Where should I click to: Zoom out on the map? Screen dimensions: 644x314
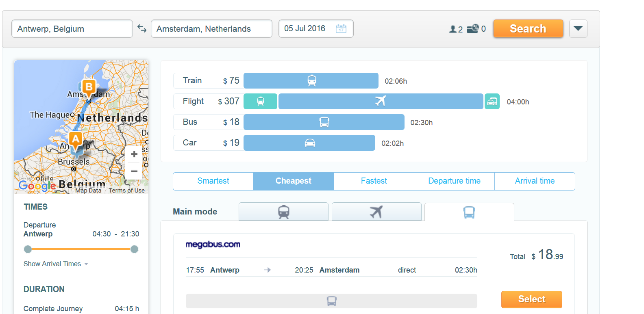(x=134, y=171)
